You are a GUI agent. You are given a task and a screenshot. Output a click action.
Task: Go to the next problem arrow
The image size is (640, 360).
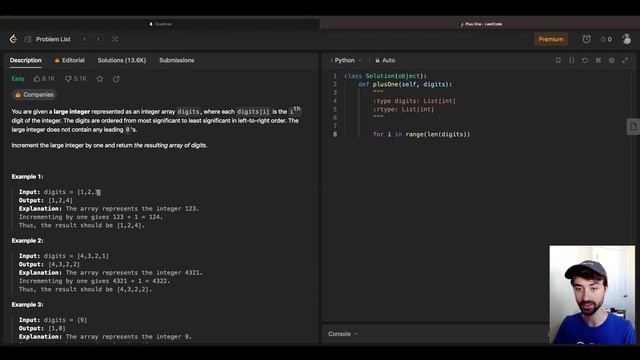pyautogui.click(x=98, y=39)
